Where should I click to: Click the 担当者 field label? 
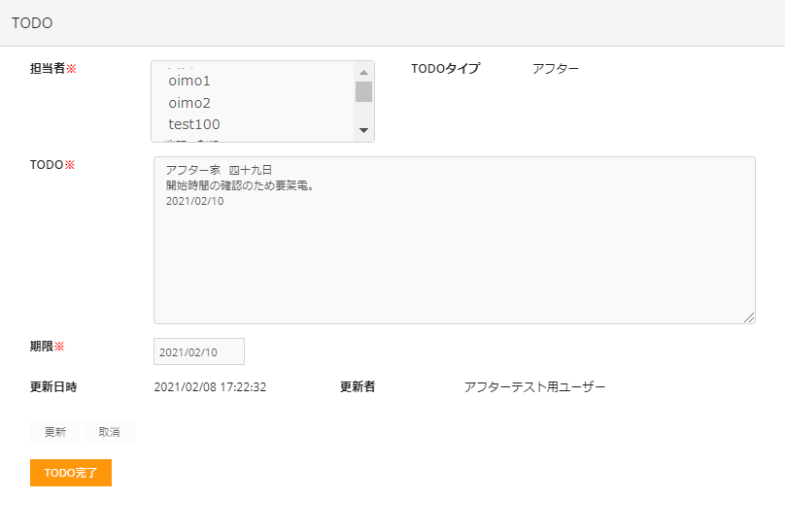point(48,69)
